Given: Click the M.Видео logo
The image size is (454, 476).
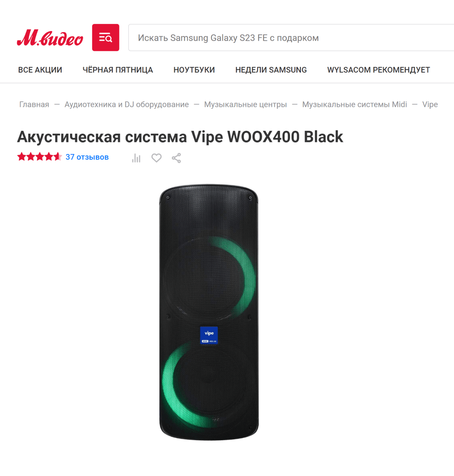Looking at the screenshot, I should click(50, 38).
